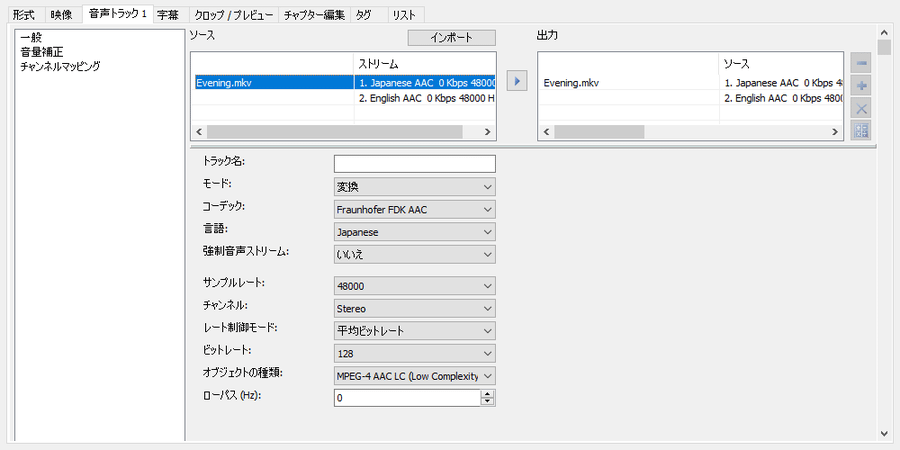Click the plus icon beside the output list
This screenshot has height=450, width=900.
861,86
